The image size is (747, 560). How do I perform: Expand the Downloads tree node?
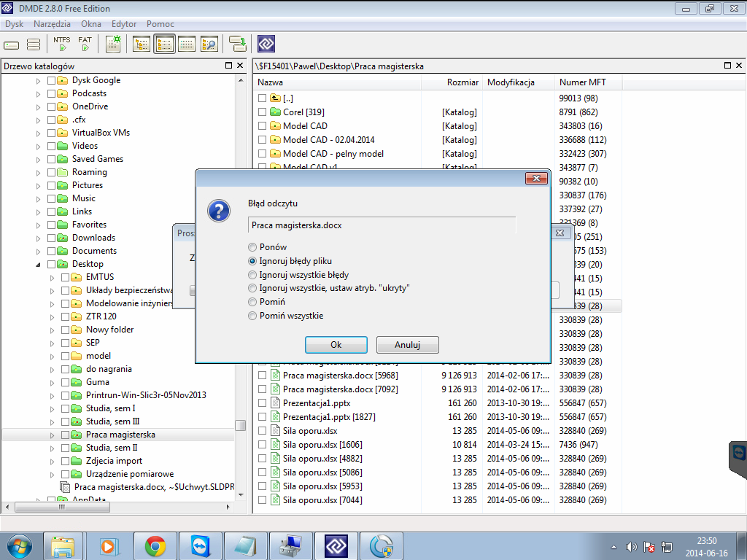(38, 238)
